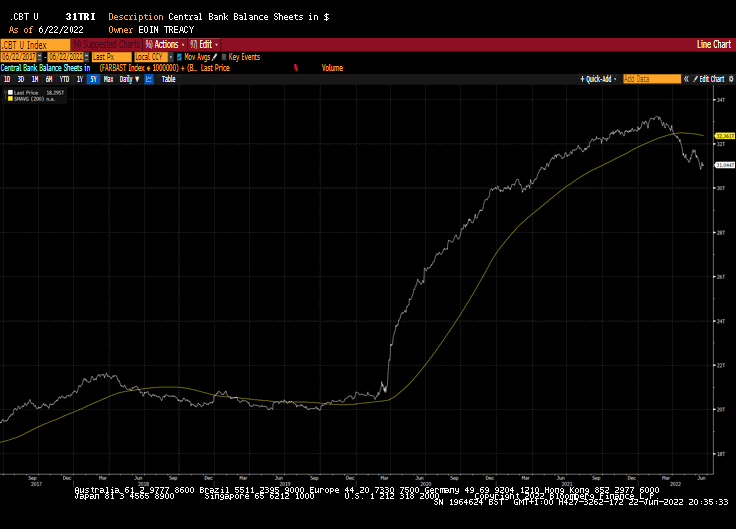Click the Edit Chart button
736x529 pixels.
[709, 79]
